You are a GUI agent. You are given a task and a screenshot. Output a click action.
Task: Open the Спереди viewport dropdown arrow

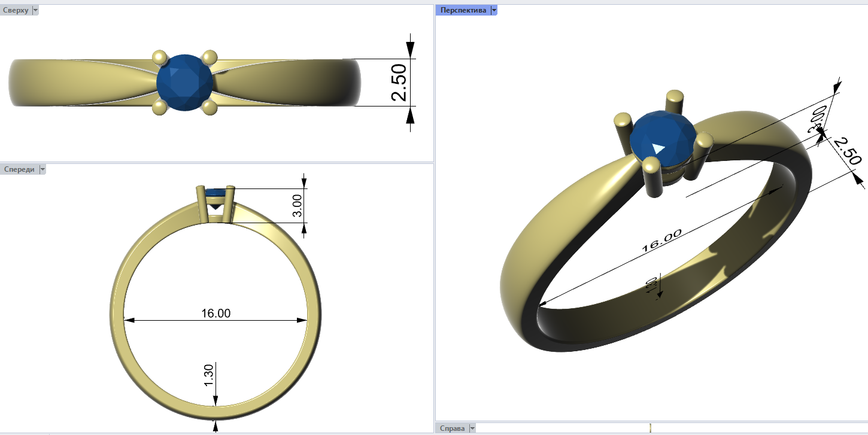click(x=43, y=169)
